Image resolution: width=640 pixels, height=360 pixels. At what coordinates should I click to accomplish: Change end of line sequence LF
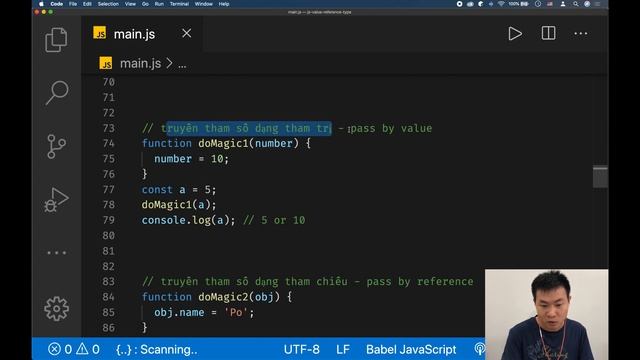343,350
